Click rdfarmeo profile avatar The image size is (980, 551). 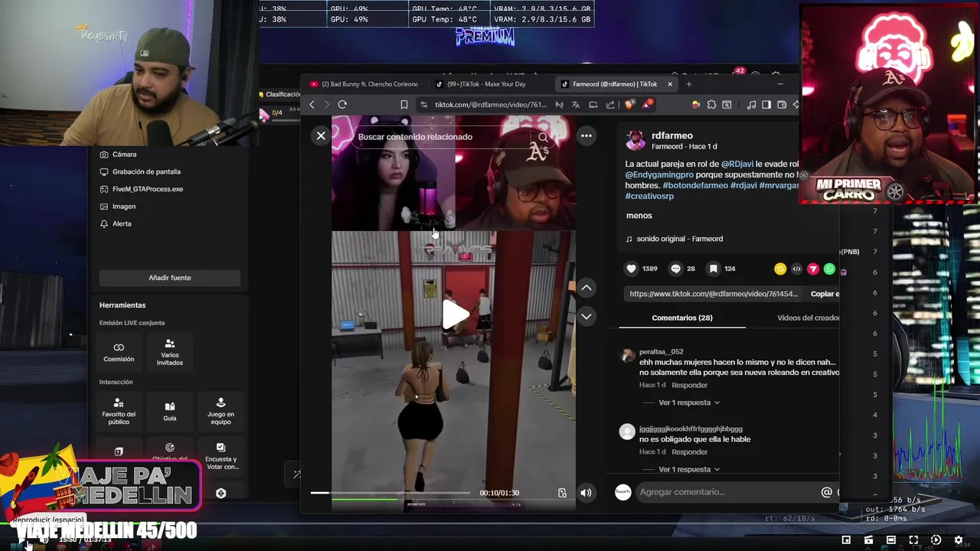(x=635, y=139)
